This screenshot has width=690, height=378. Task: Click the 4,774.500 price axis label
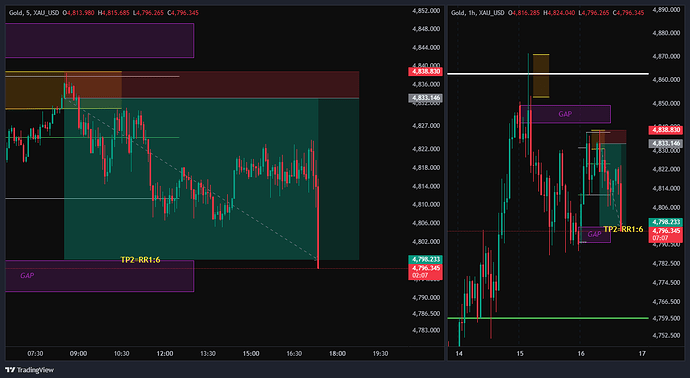pos(666,282)
